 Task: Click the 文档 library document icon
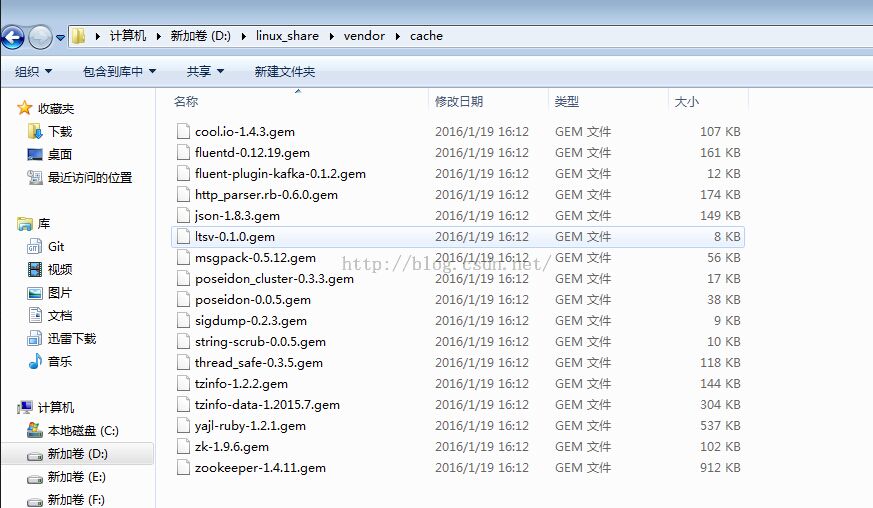point(35,315)
